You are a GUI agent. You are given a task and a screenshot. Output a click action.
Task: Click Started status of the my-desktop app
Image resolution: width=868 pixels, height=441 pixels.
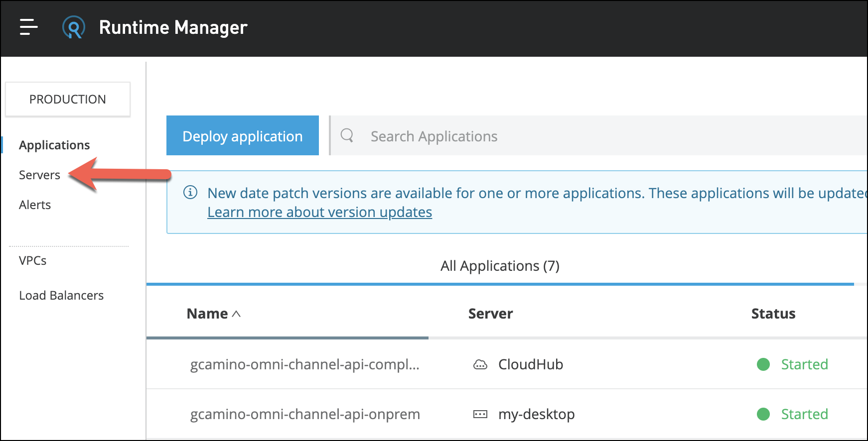click(x=804, y=414)
